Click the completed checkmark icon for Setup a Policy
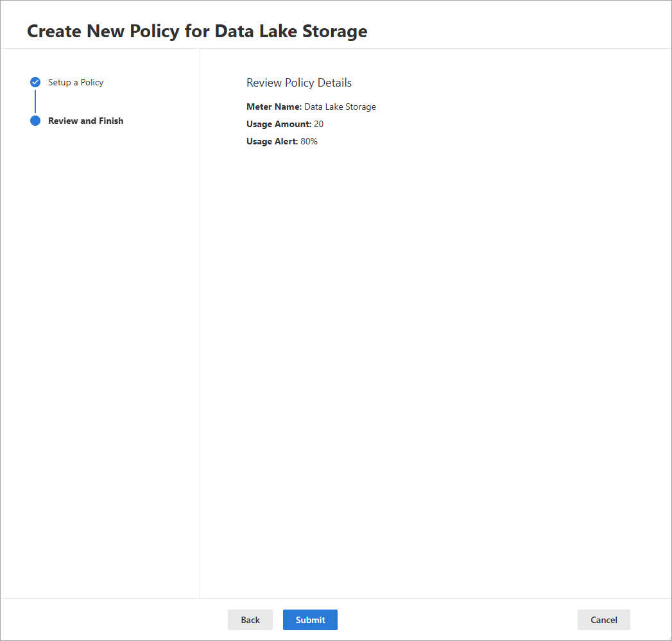This screenshot has width=672, height=641. [35, 82]
